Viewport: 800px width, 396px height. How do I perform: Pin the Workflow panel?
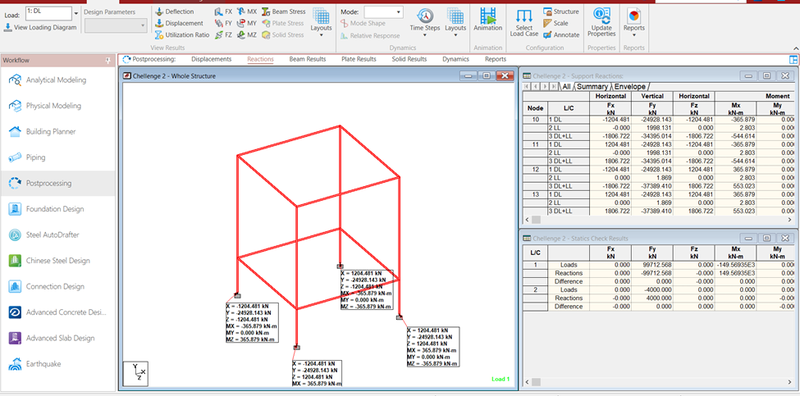[x=108, y=60]
